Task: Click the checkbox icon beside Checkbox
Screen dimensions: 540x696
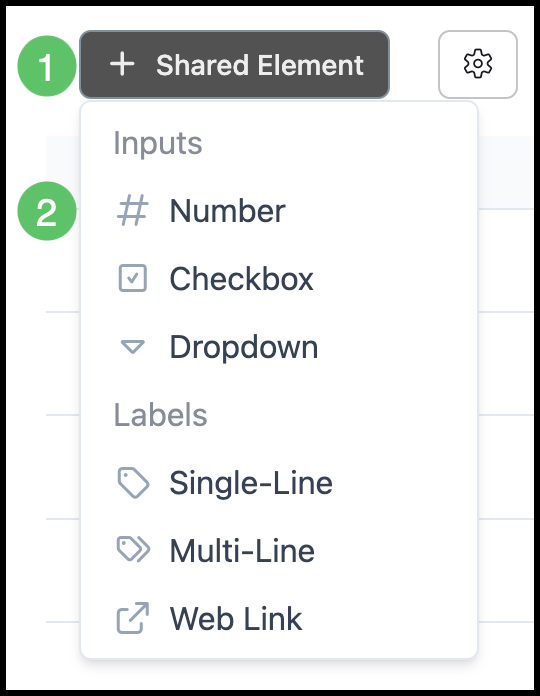Action: click(132, 278)
